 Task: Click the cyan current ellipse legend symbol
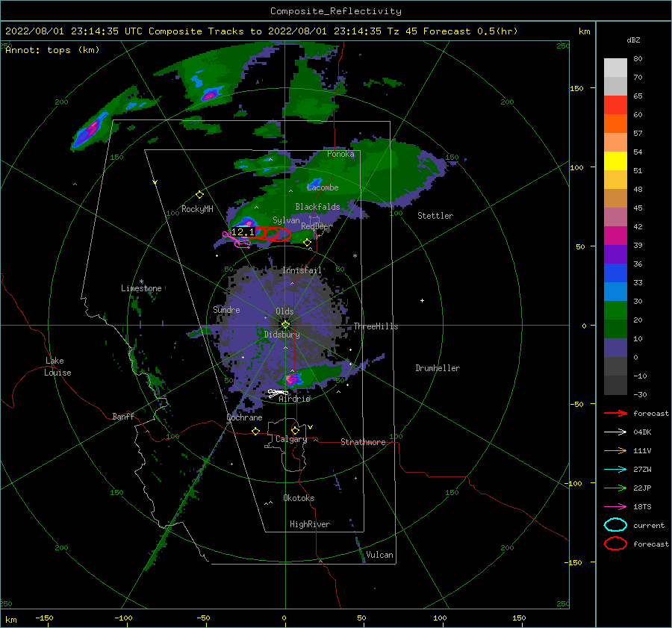pyautogui.click(x=615, y=525)
